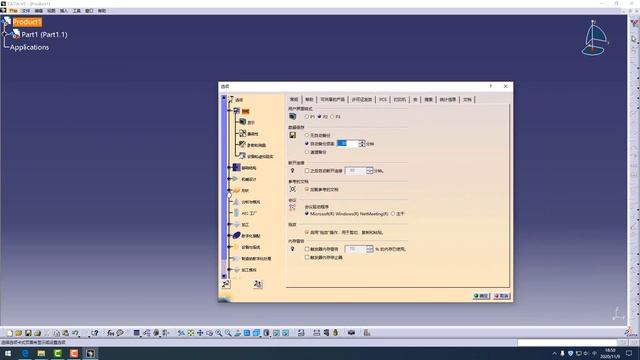The height and width of the screenshot is (360, 640).
Task: Expand the 加工 node in options tree
Action: [229, 224]
